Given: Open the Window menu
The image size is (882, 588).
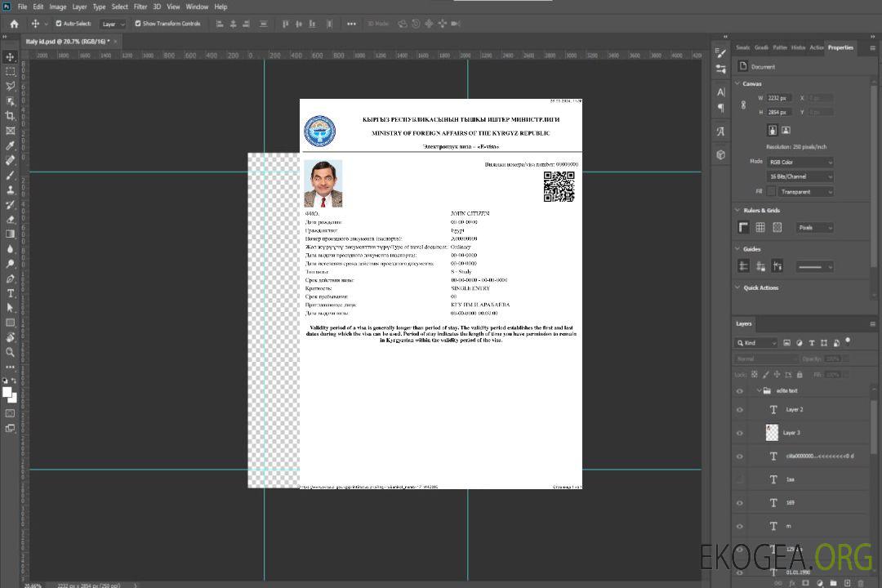Looking at the screenshot, I should pos(197,7).
